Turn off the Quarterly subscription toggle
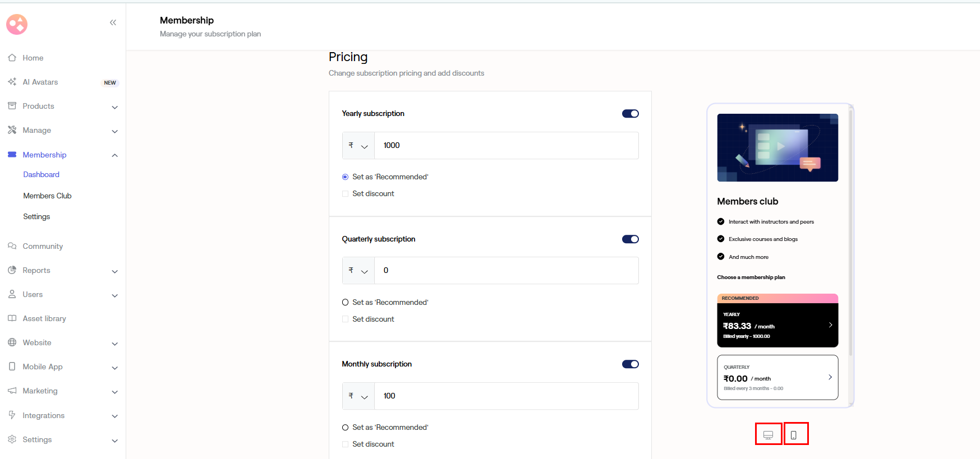 pyautogui.click(x=630, y=239)
